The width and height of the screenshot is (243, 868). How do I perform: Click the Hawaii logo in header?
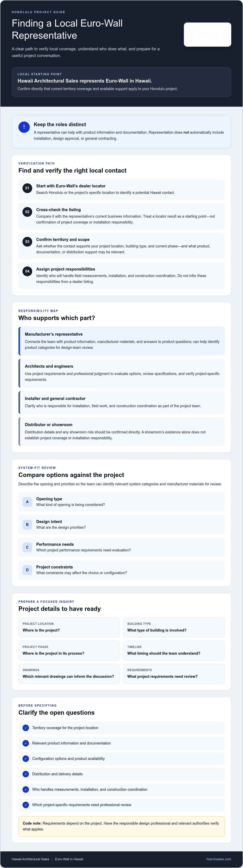[207, 34]
